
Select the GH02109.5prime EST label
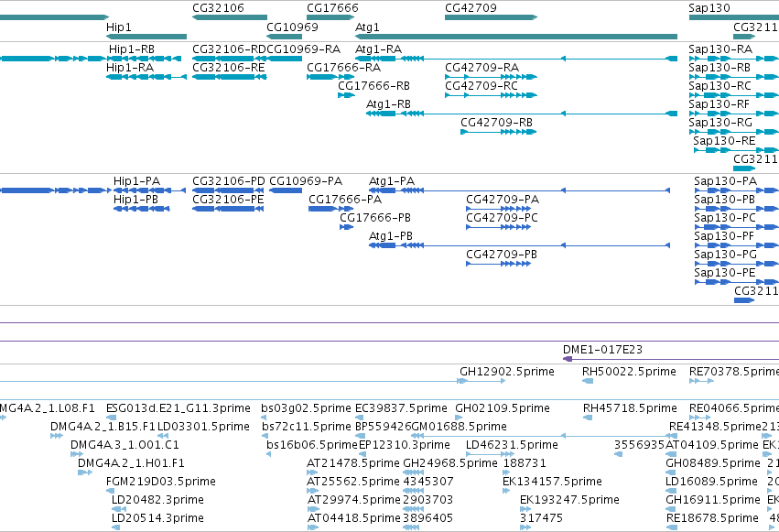pos(503,408)
